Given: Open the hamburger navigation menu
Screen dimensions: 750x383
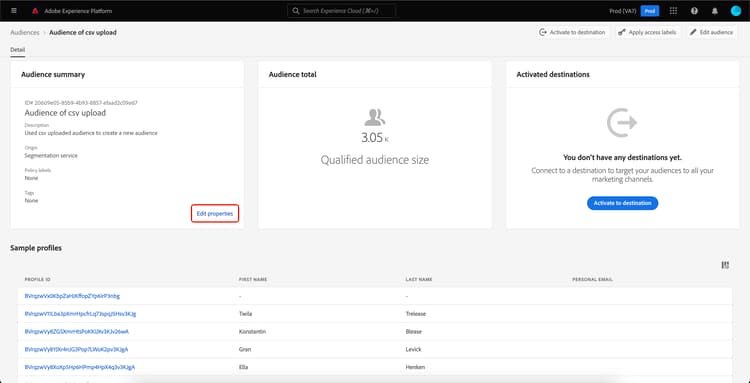Looking at the screenshot, I should tap(13, 11).
